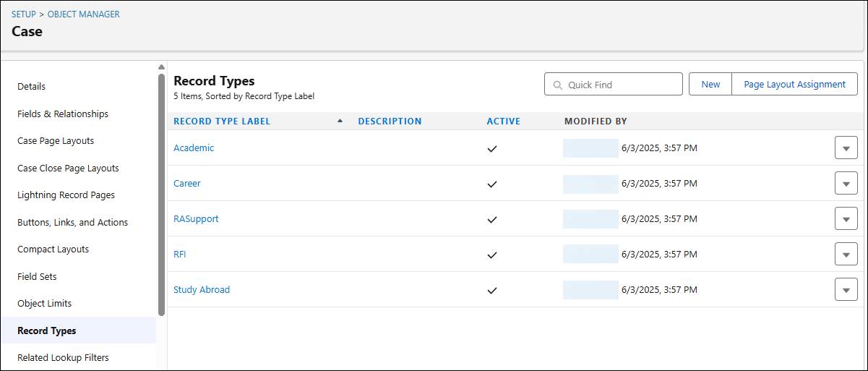
Task: Navigate to Object Manager breadcrumb
Action: tap(84, 14)
